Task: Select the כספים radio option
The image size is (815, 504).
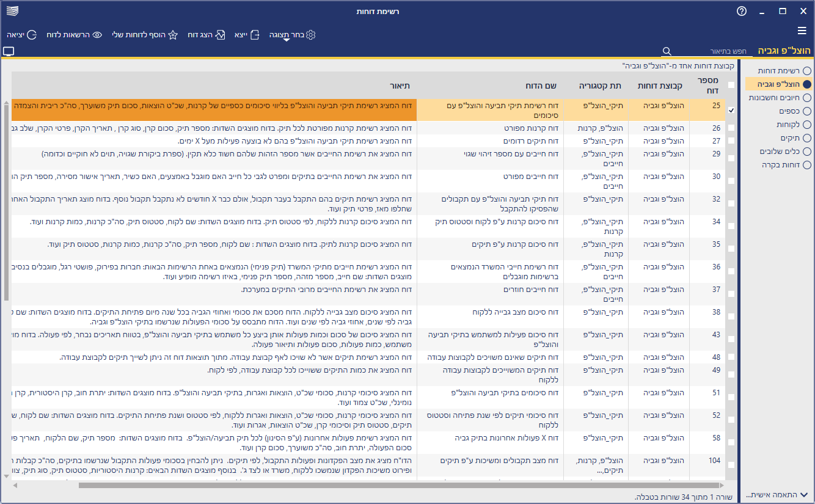Action: 806,111
